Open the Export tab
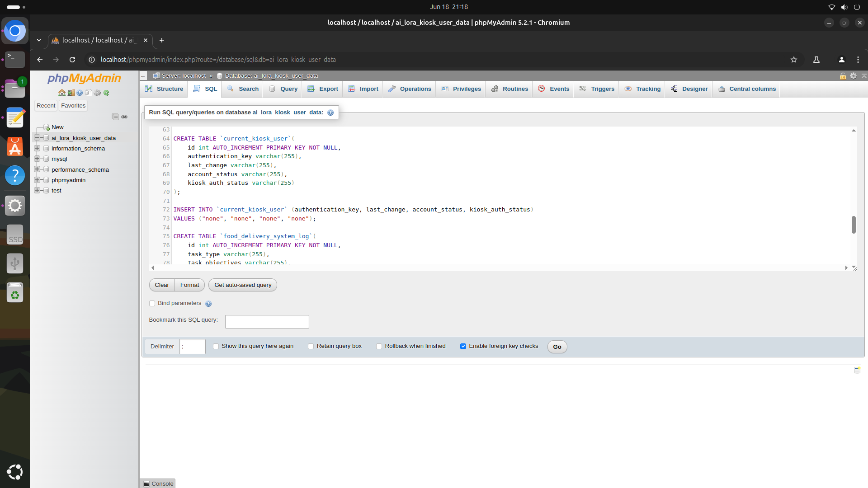Screen dimensions: 868x488 coord(323,89)
